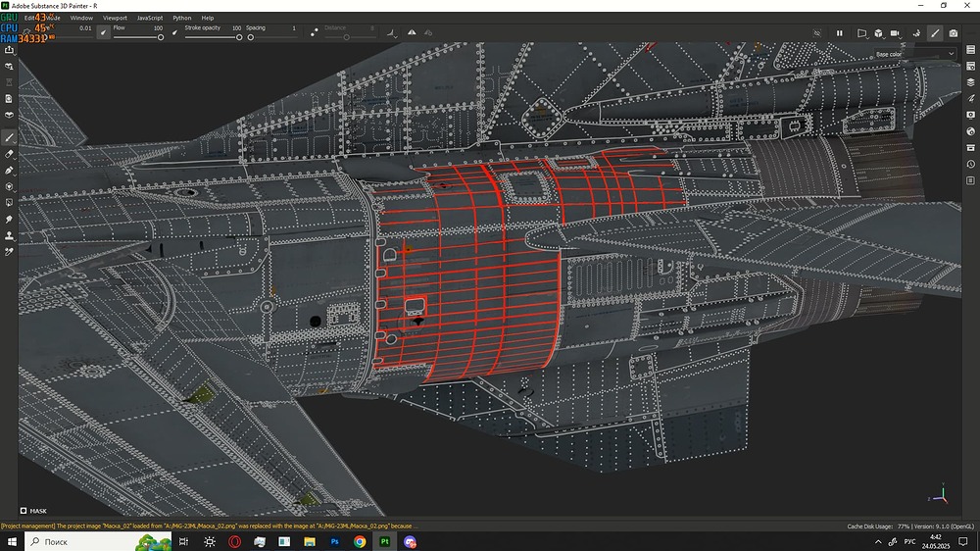980x551 pixels.
Task: Pause the engine computation
Action: tap(840, 33)
